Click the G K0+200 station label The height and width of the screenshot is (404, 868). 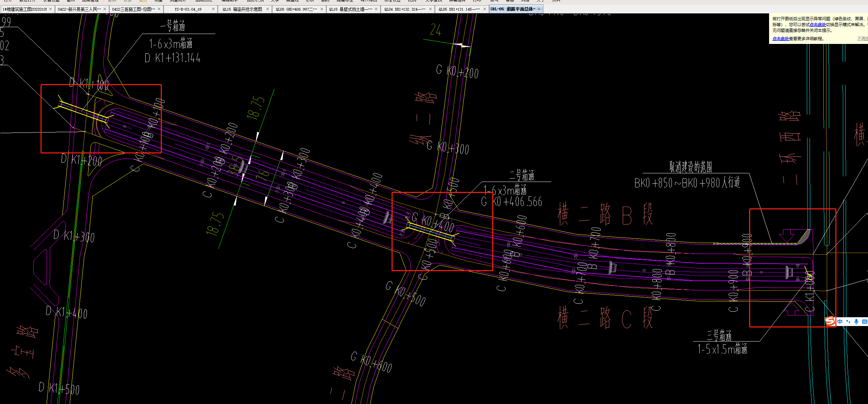[457, 71]
